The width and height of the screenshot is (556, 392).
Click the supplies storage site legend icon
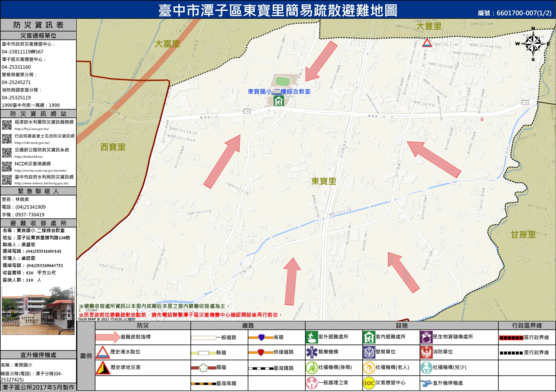tap(426, 337)
